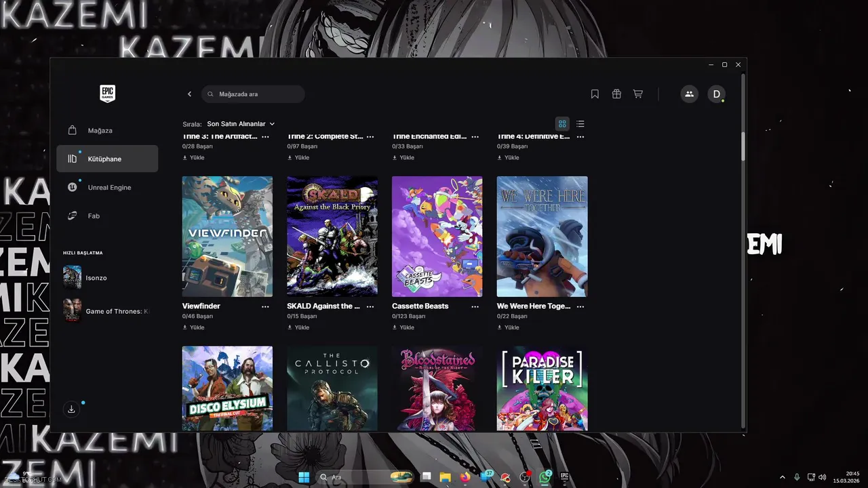Open the gift redeem icon
Screen dimensions: 868x488
[616, 94]
